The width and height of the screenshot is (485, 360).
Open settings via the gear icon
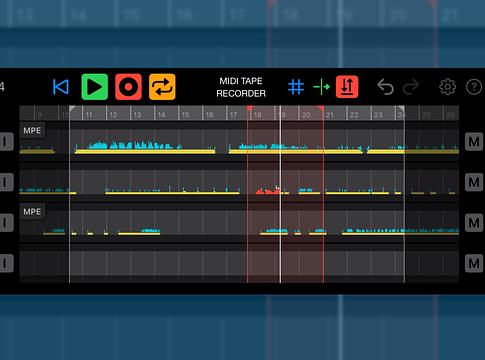click(x=447, y=87)
